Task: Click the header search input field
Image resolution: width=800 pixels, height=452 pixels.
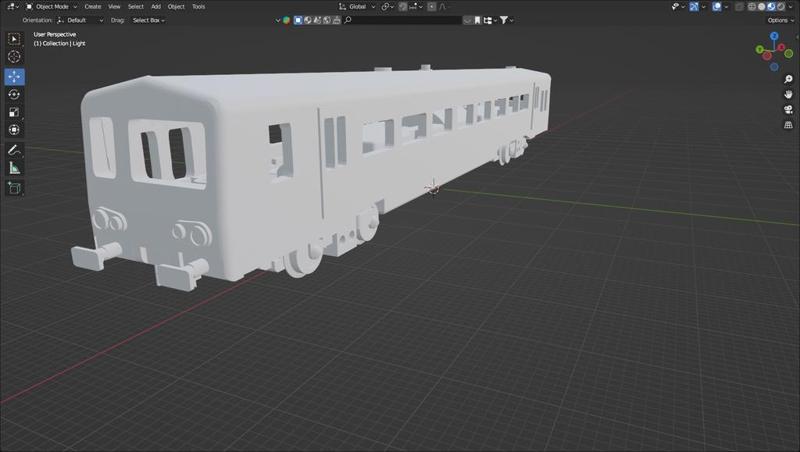Action: 407,20
